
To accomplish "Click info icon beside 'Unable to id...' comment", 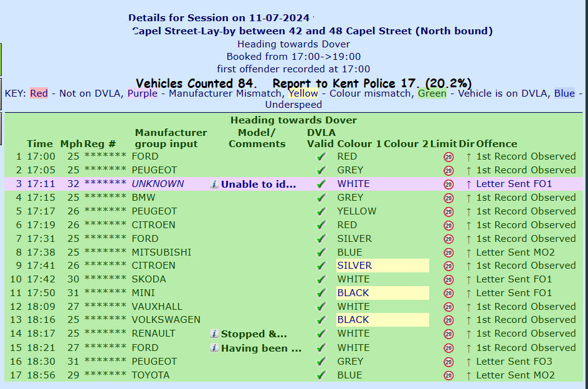I will (214, 184).
